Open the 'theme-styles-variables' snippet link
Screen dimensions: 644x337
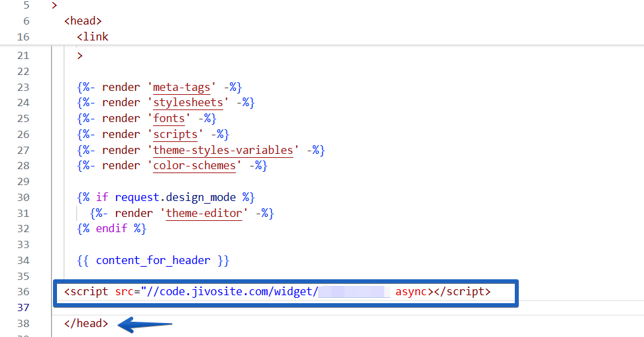pos(223,150)
